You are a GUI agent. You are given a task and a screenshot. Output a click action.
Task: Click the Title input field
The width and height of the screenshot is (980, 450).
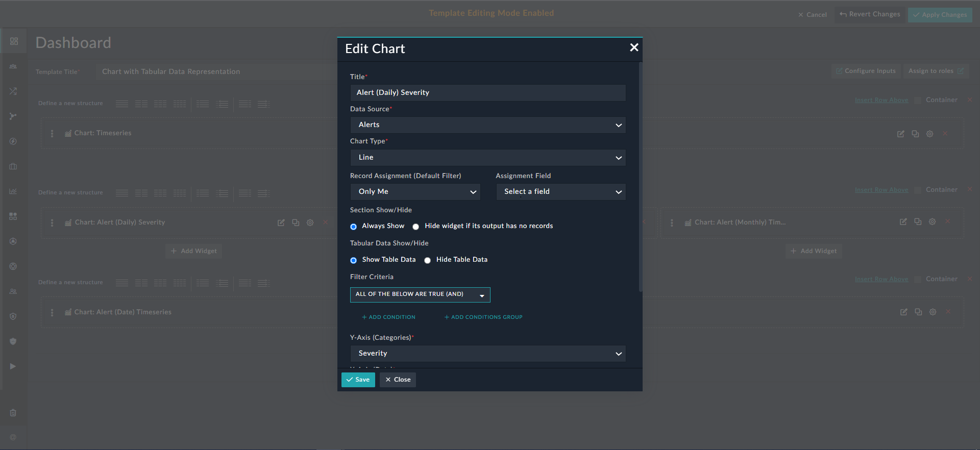[x=487, y=93]
